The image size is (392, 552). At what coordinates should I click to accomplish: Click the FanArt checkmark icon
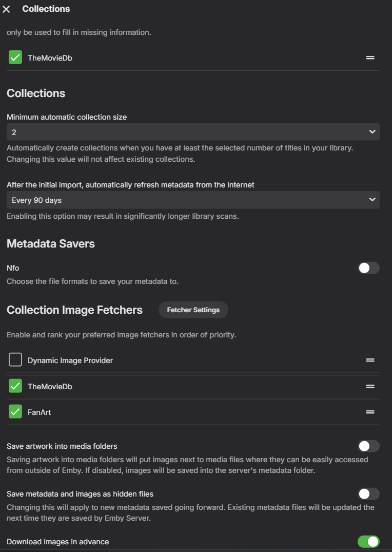[x=15, y=411]
